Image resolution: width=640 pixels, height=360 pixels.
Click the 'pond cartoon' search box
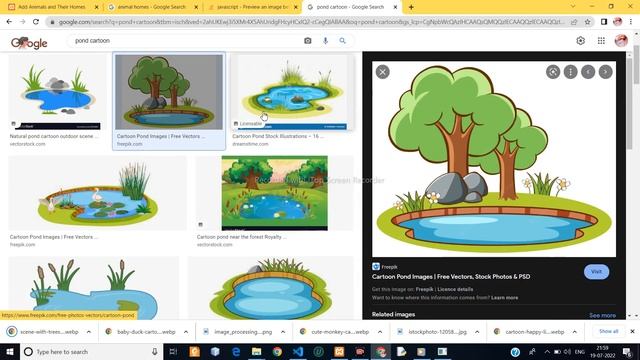pos(186,41)
